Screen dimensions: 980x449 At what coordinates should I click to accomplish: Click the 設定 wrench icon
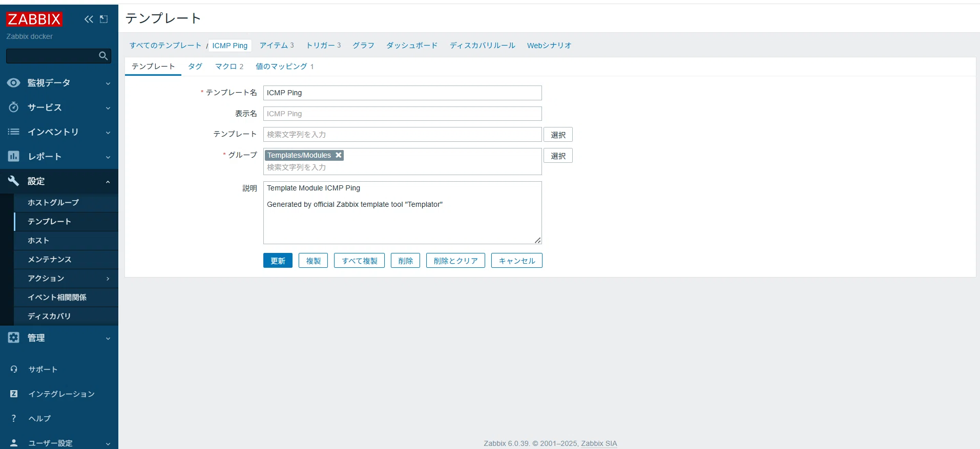pyautogui.click(x=14, y=181)
